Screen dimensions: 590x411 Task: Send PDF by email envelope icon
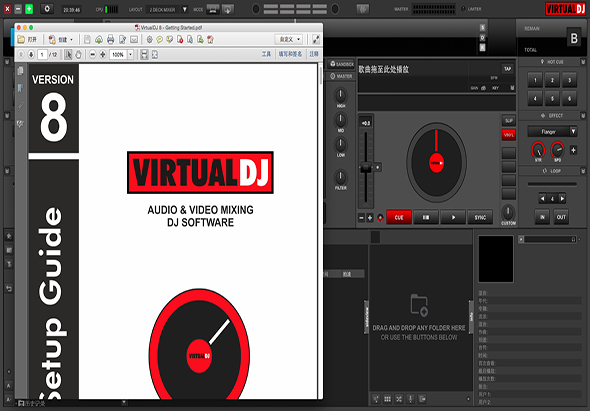point(134,40)
